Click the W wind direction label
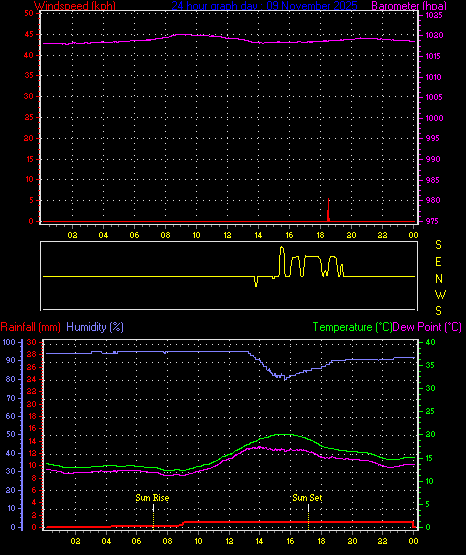Screen dimensions: 466x555 (x=440, y=294)
